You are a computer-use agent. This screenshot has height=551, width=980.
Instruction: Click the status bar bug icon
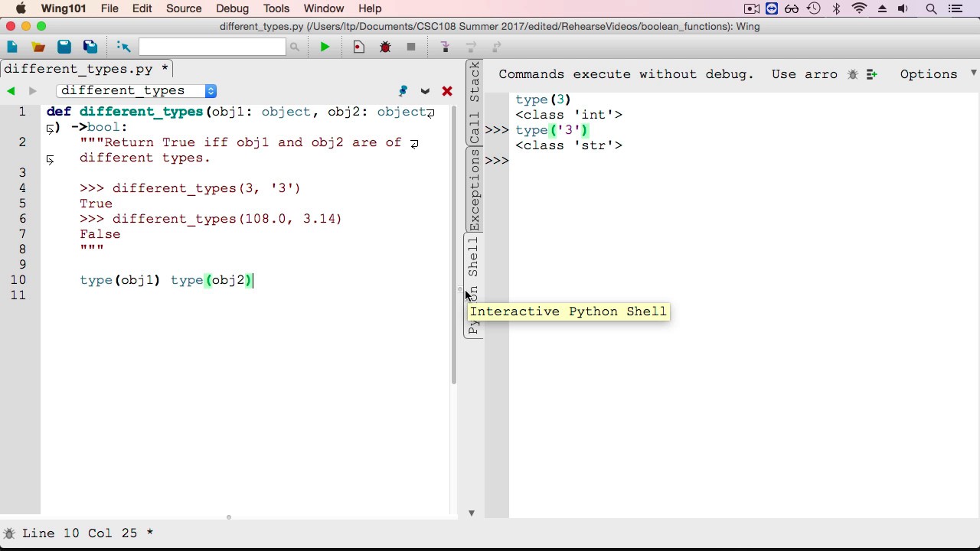(9, 533)
